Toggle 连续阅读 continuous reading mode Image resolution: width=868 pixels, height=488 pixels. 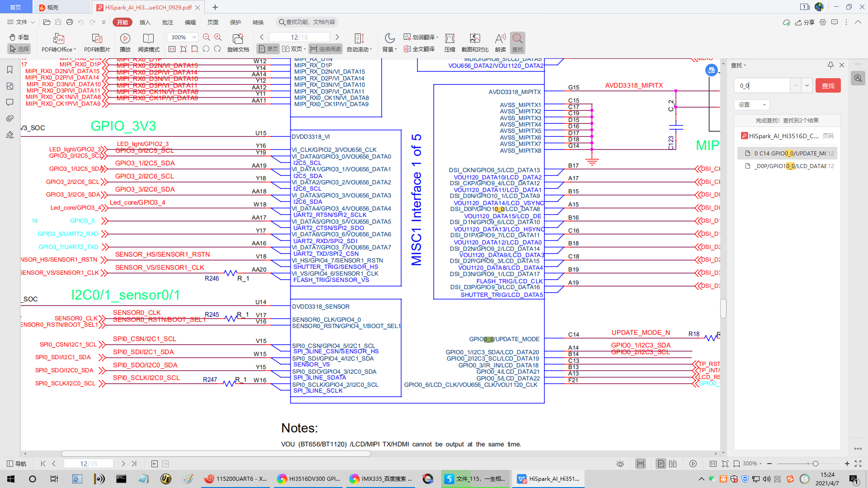tap(325, 49)
